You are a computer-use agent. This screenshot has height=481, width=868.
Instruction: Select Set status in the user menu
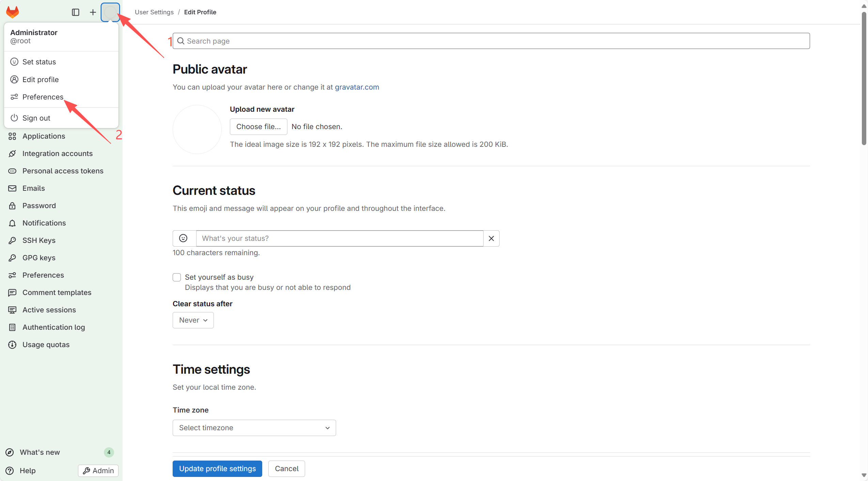39,62
